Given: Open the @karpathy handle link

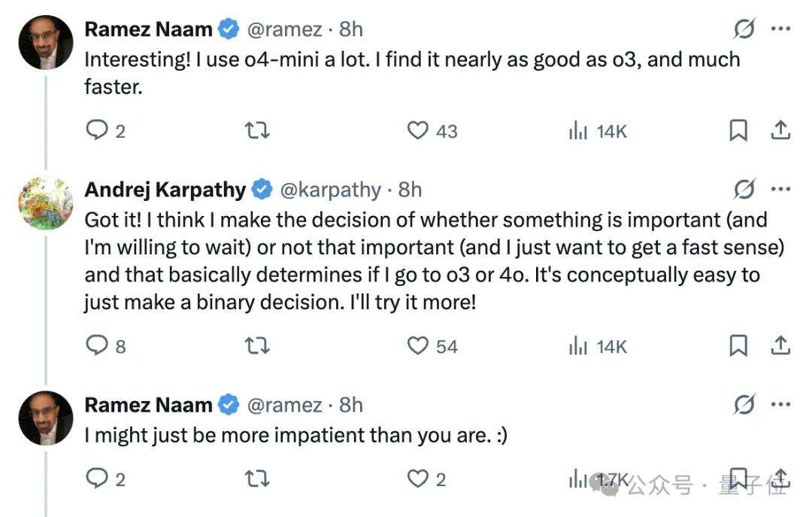Looking at the screenshot, I should (x=329, y=190).
